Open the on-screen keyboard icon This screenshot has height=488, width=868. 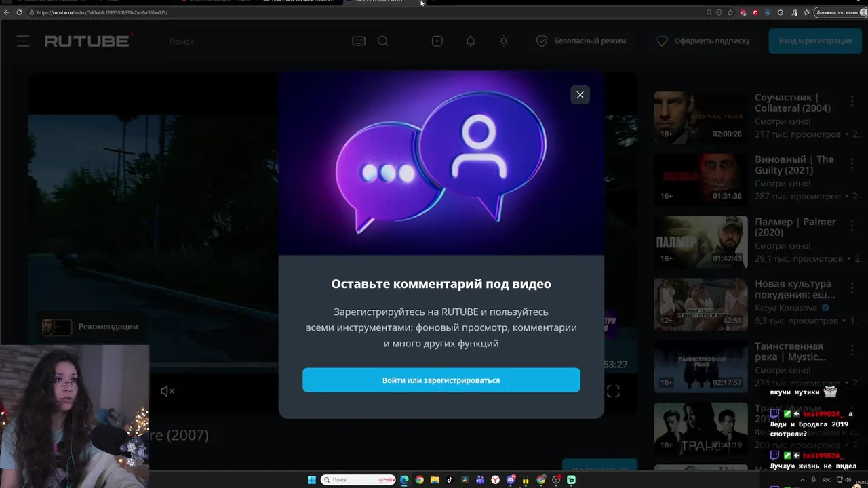359,41
